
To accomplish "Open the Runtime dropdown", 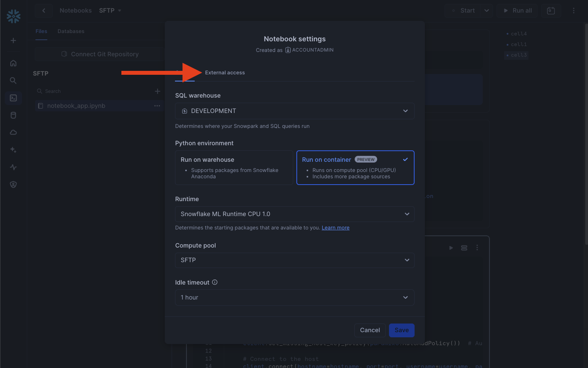I will pos(294,214).
